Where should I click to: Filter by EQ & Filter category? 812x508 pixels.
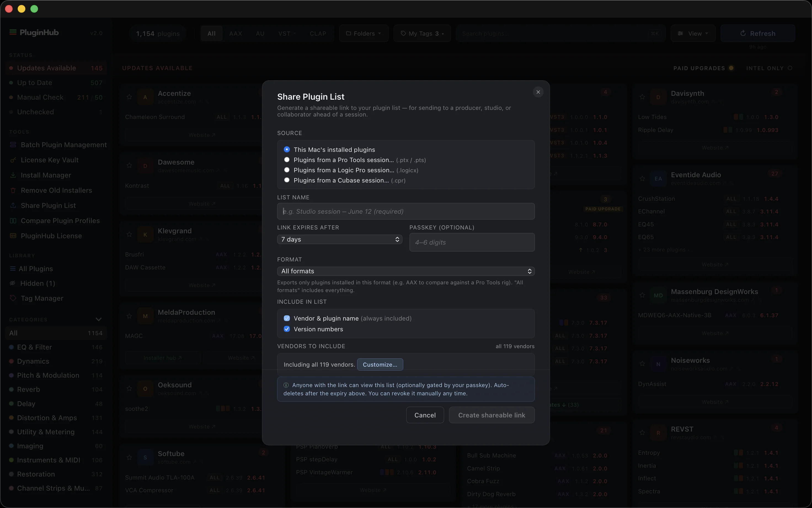[56, 347]
